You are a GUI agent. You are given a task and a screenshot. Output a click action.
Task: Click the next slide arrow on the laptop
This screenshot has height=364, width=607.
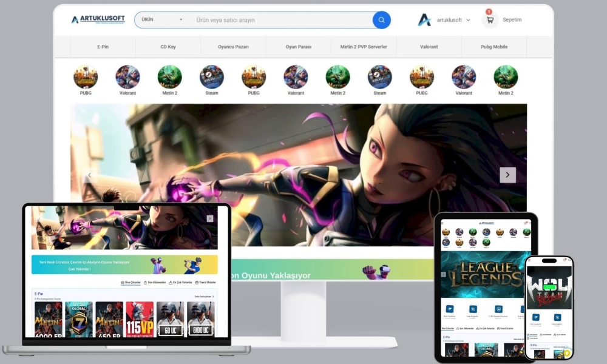point(210,218)
